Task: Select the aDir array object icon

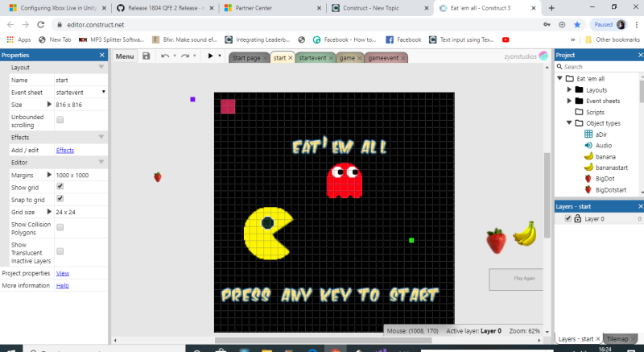Action: pos(588,135)
